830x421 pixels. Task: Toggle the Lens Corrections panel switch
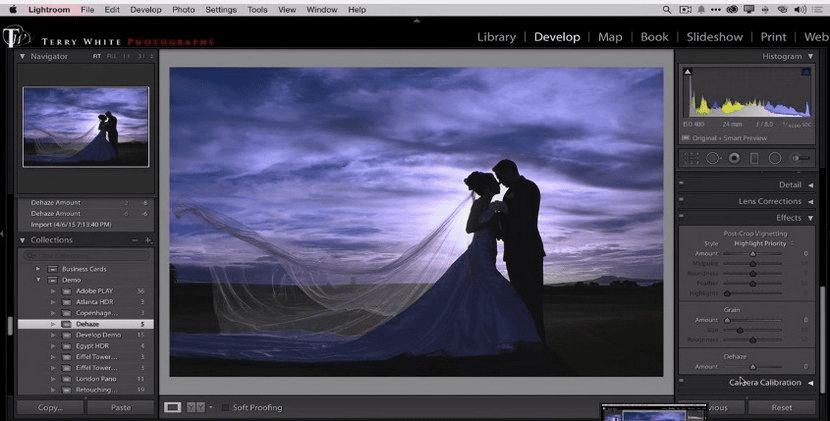(682, 201)
